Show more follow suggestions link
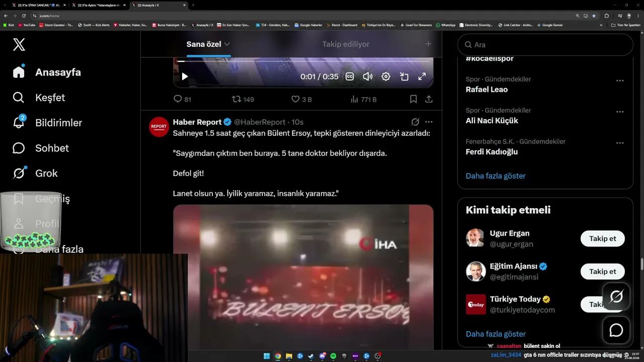 pos(496,334)
